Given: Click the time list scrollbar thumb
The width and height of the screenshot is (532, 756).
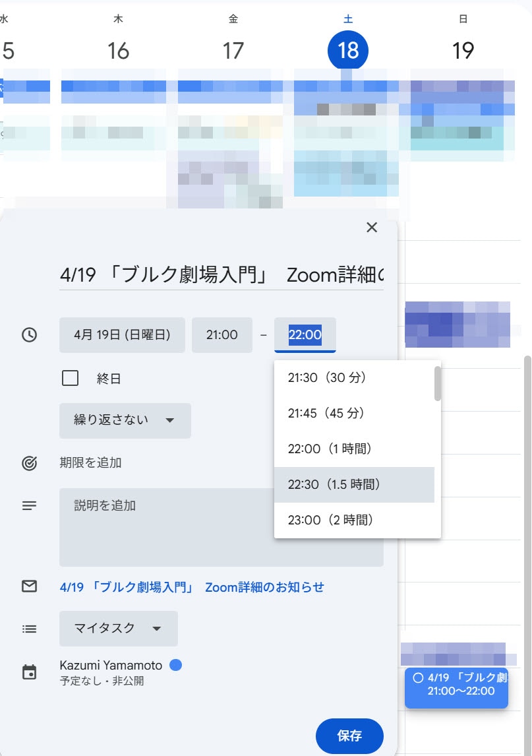Looking at the screenshot, I should (x=438, y=383).
